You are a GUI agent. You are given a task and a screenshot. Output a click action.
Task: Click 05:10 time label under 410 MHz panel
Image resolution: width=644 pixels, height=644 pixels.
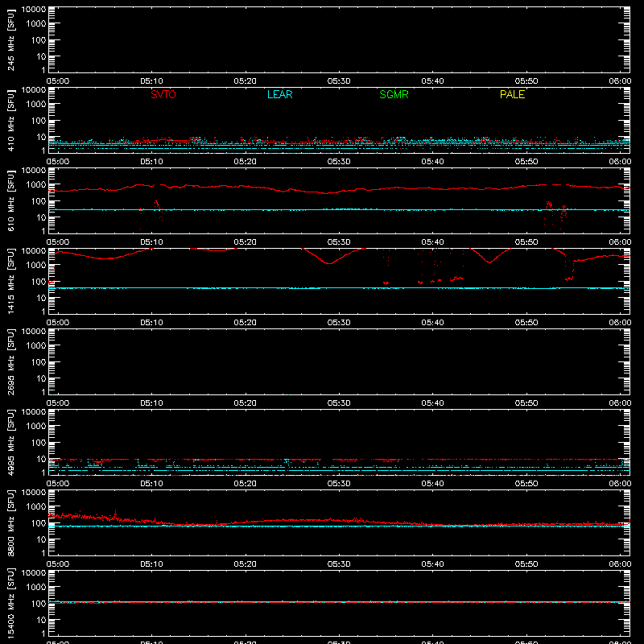pyautogui.click(x=151, y=162)
